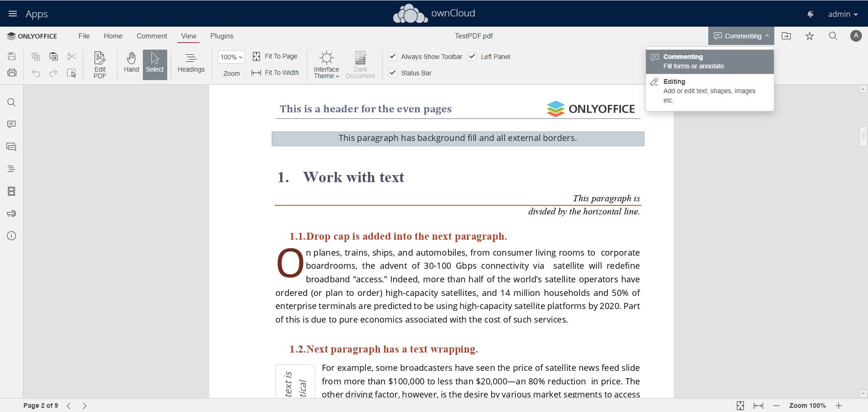Open the Feedback and Support megaphone icon

(12, 213)
